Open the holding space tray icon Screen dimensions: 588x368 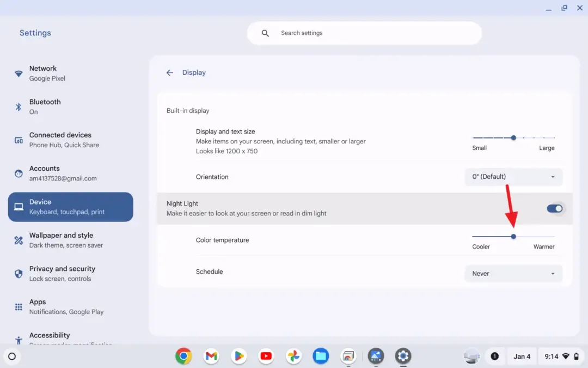[471, 357]
